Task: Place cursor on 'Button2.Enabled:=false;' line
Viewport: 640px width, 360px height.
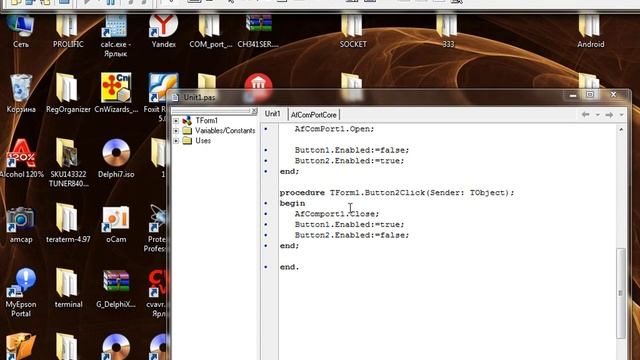Action: pyautogui.click(x=352, y=235)
